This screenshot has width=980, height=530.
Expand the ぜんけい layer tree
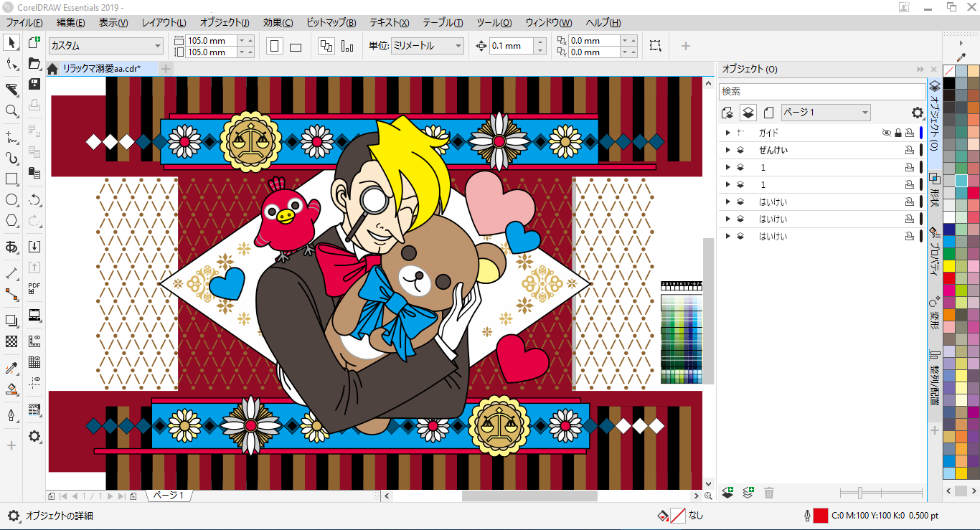pos(728,150)
